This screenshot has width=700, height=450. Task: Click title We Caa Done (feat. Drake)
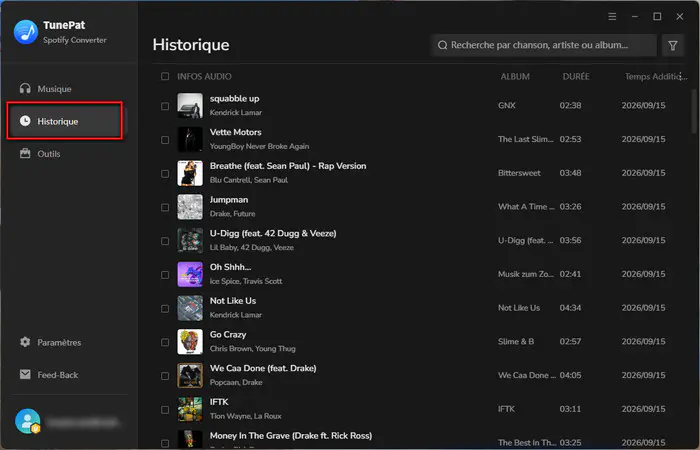pos(263,368)
